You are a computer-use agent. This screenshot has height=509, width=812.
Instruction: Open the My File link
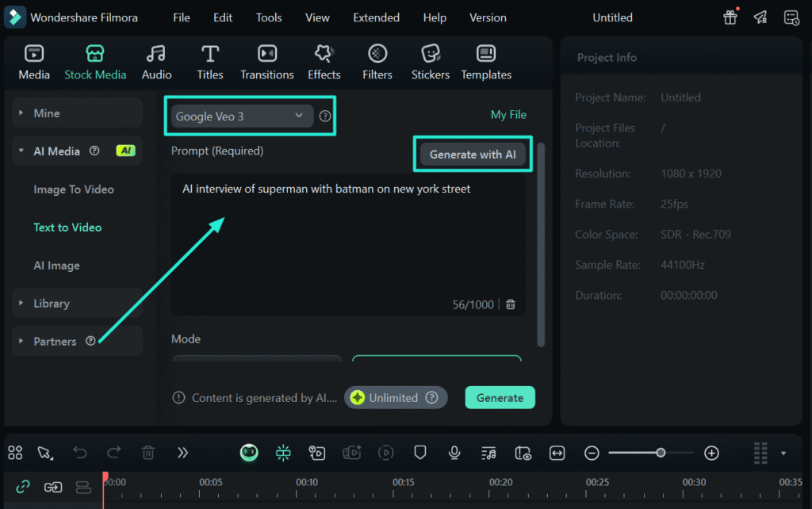click(508, 115)
